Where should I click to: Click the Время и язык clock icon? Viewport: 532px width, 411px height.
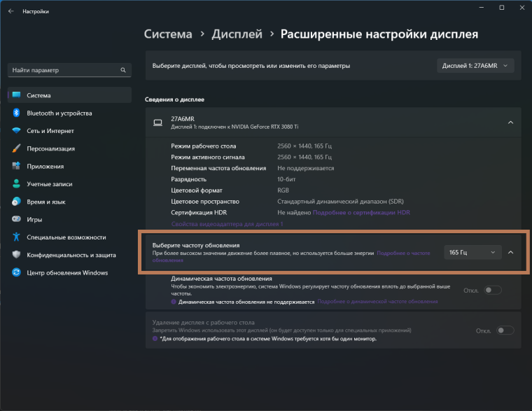click(x=16, y=202)
